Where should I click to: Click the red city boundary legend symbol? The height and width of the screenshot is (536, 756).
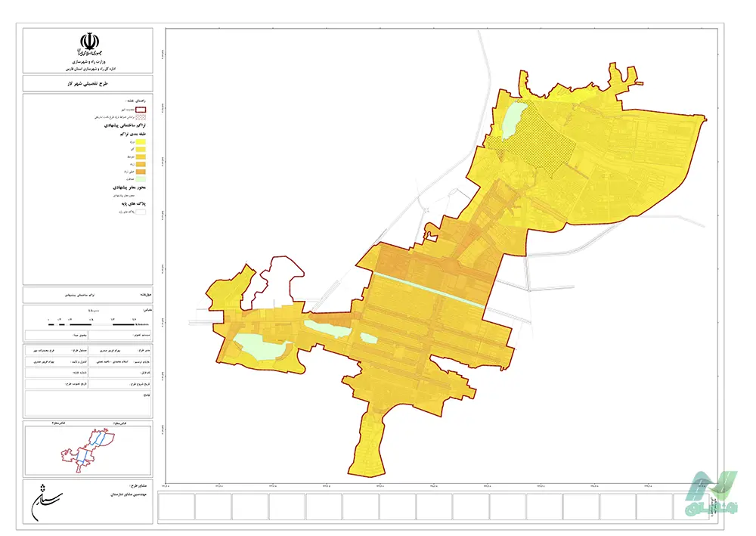pyautogui.click(x=140, y=109)
